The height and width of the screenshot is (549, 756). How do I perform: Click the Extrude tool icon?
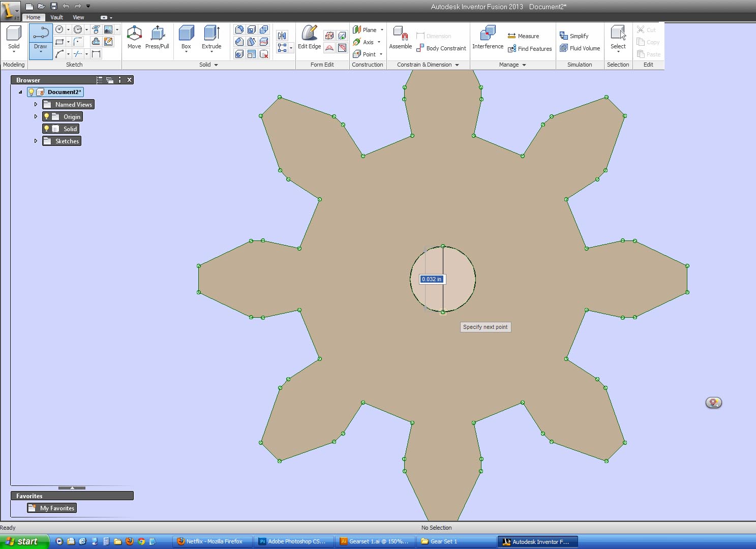211,34
